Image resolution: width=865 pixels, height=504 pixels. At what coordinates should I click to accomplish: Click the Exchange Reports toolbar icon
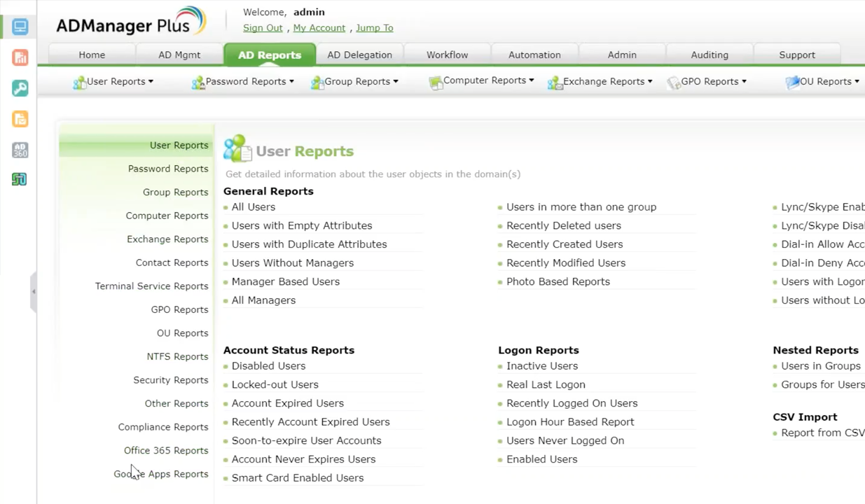pyautogui.click(x=555, y=83)
